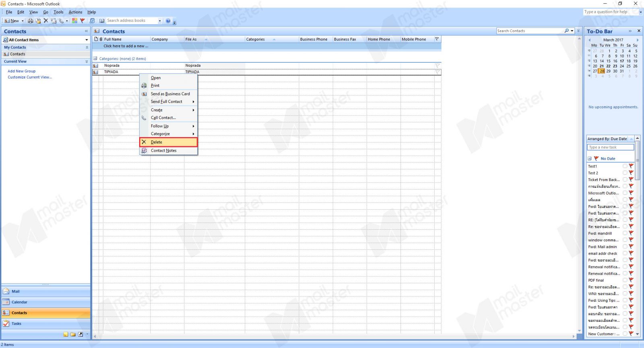Screen dimensions: 644x348
Task: Collapse the Contacts navigation pane
Action: point(86,31)
